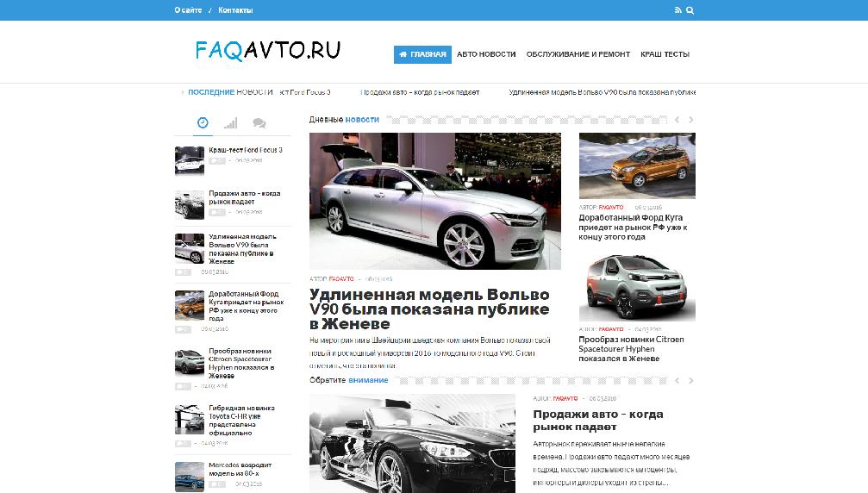This screenshot has width=868, height=493.
Task: Open sidebar article Удлиненная модель Вольво V90
Action: (x=242, y=249)
